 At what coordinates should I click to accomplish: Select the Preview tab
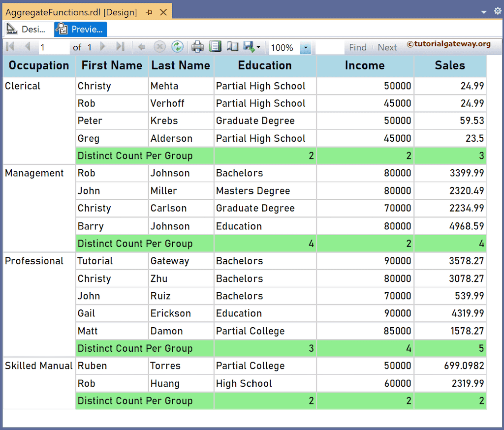pyautogui.click(x=80, y=29)
